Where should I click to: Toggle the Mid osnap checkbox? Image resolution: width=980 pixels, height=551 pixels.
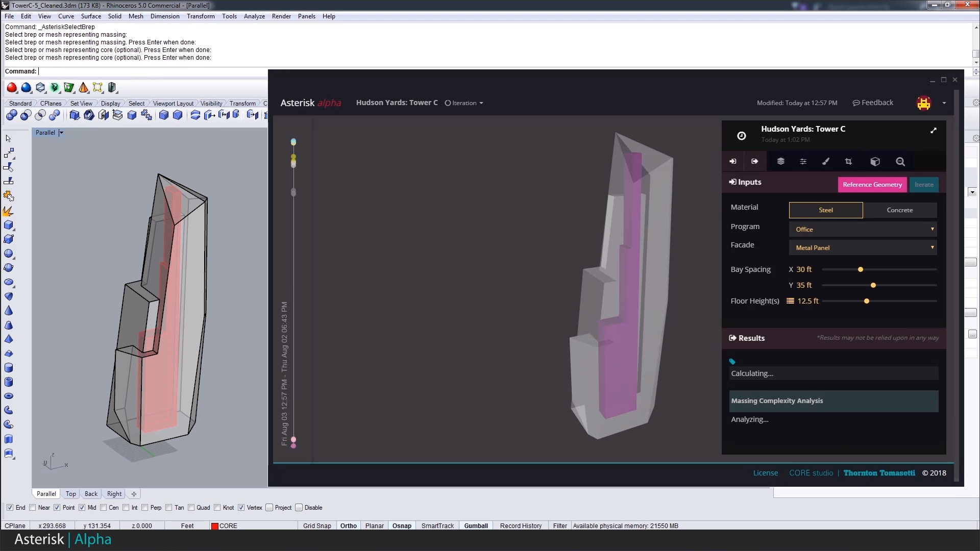pos(82,508)
